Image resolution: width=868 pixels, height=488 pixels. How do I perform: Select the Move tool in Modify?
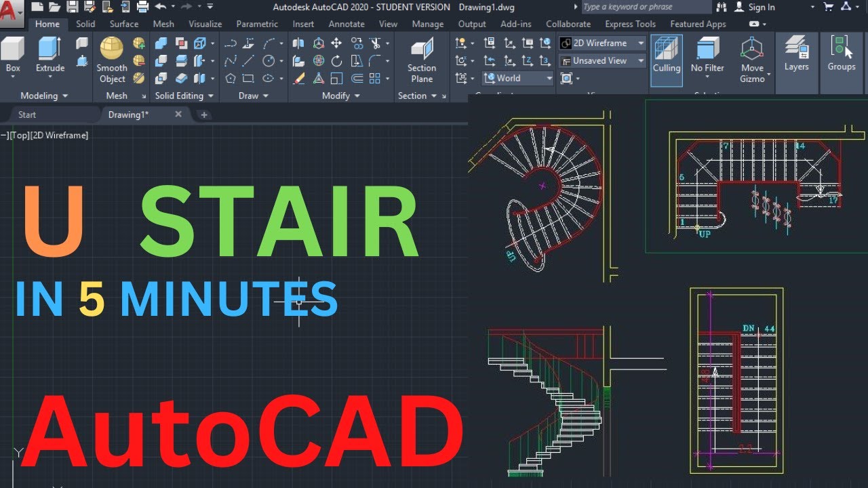[x=337, y=43]
